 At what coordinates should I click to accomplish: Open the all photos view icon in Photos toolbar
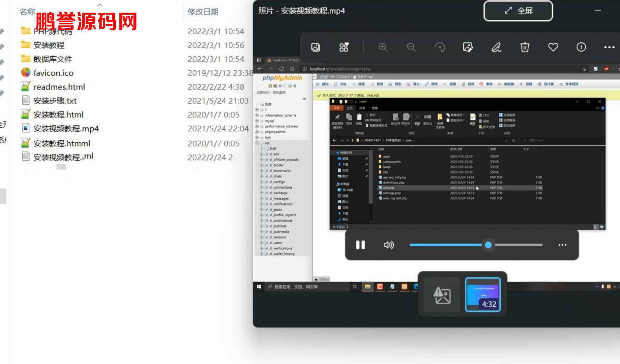(315, 47)
